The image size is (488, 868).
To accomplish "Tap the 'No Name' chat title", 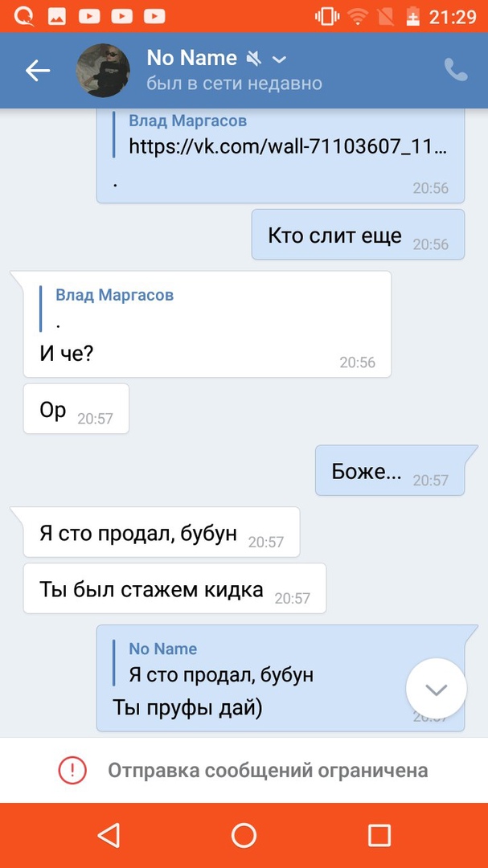I will click(x=191, y=58).
